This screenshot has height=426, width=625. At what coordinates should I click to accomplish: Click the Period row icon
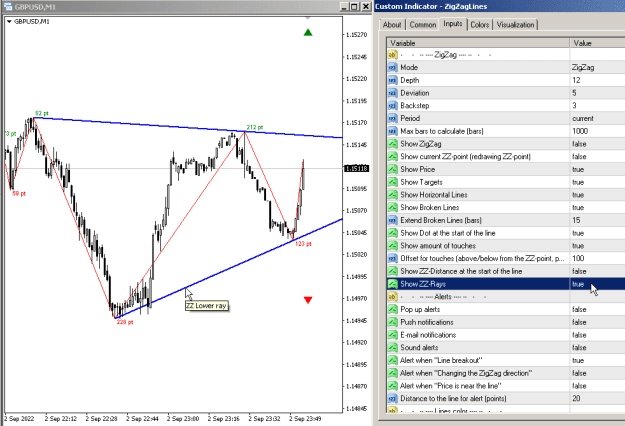tap(393, 118)
